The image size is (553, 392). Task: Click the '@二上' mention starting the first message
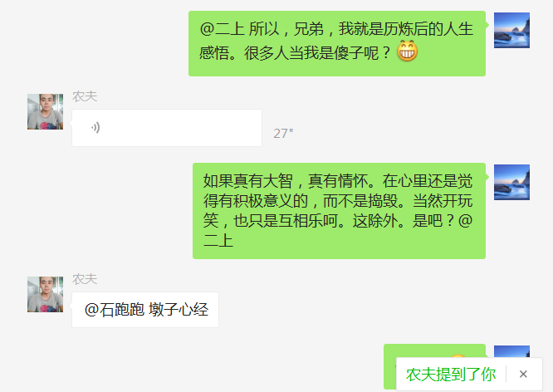(223, 29)
